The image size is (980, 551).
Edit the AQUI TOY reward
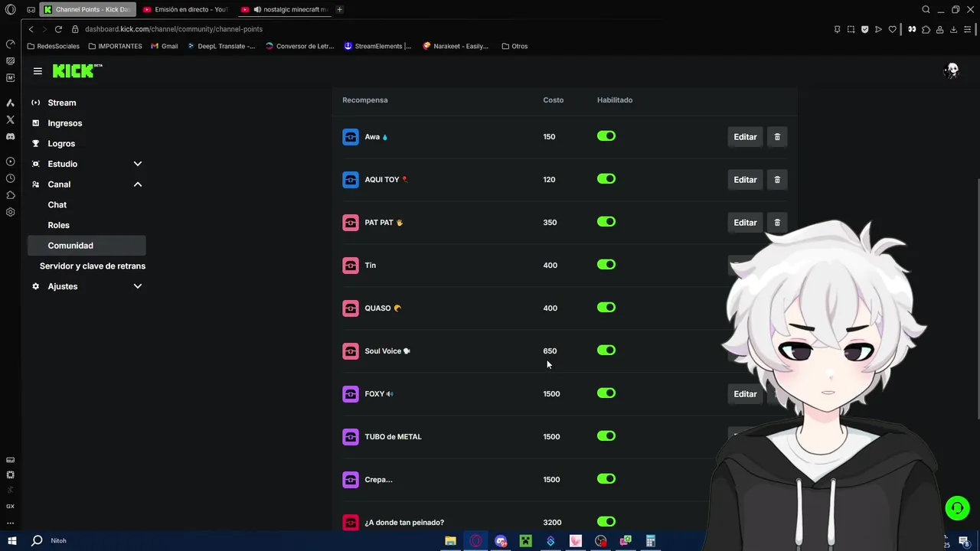(745, 180)
